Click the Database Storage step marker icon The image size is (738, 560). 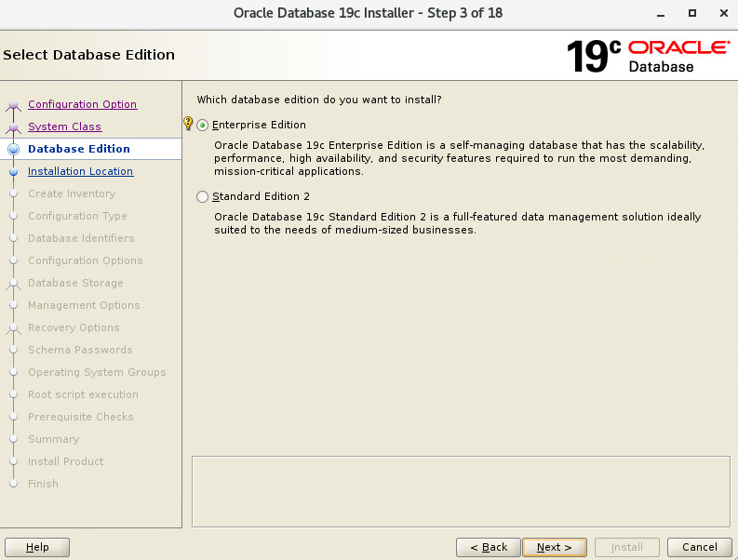[14, 284]
